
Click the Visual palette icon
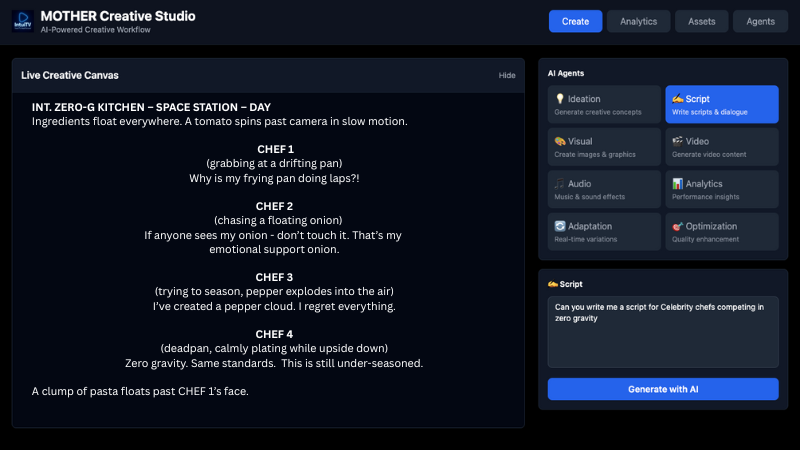pyautogui.click(x=560, y=141)
